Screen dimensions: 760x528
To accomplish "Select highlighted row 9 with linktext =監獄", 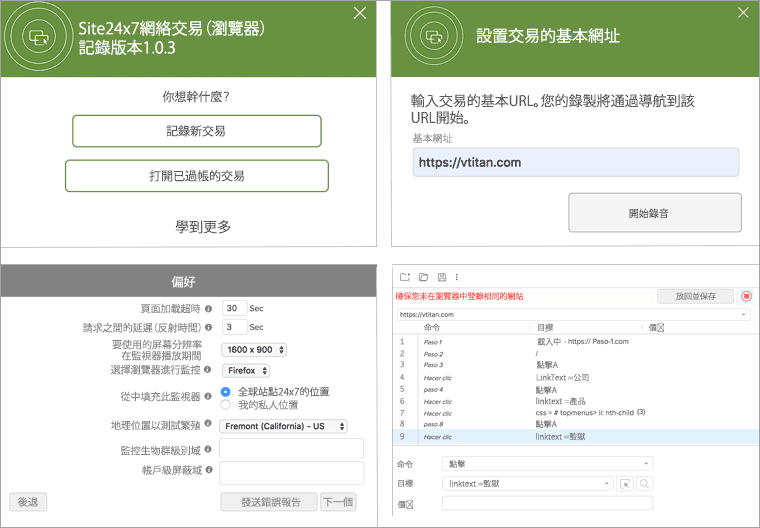I will point(575,436).
